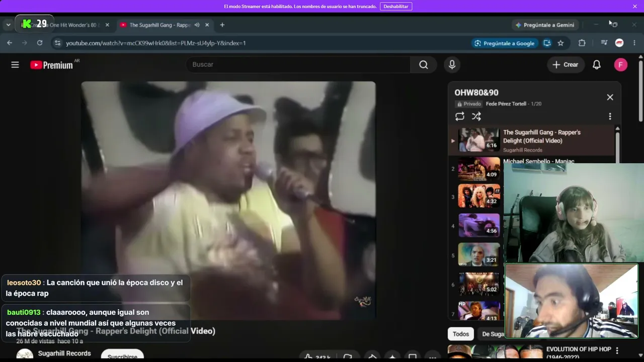Open the Fede Pérez Tortell channel link
644x362 pixels.
click(506, 104)
